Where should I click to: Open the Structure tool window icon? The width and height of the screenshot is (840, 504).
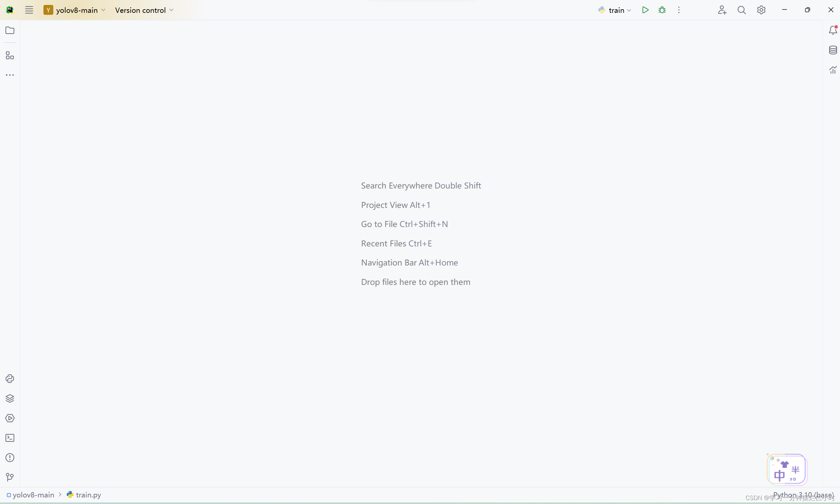point(10,55)
